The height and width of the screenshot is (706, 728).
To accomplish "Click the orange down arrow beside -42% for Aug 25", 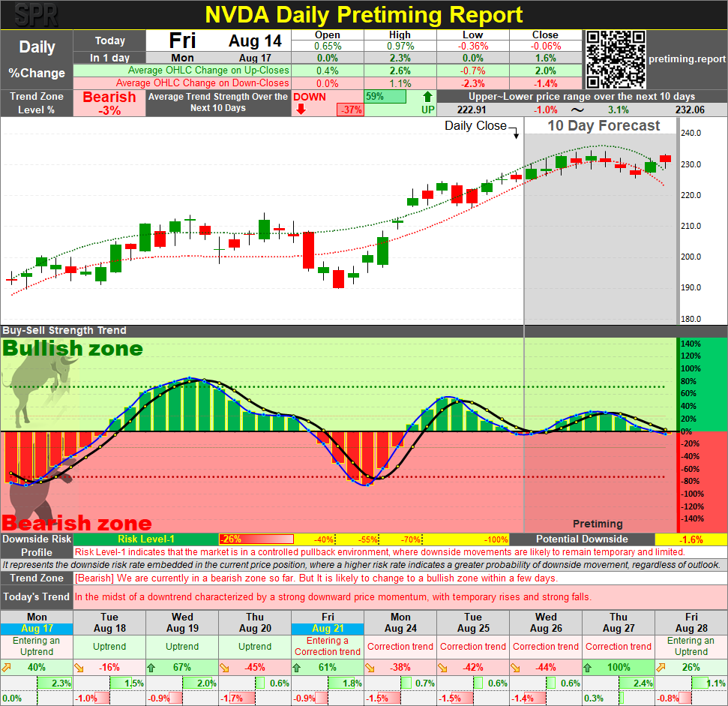I will click(442, 668).
